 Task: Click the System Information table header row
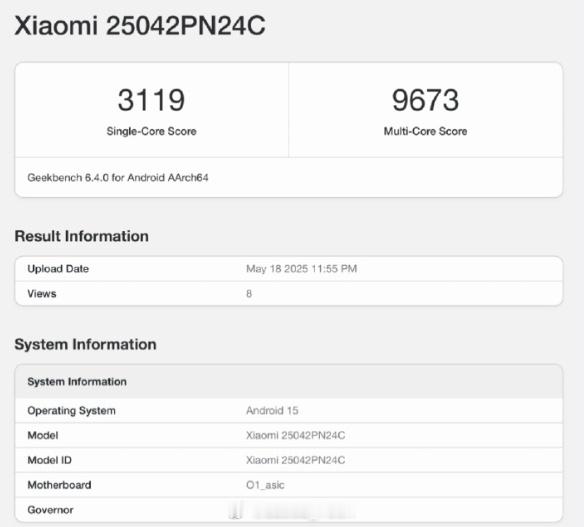click(289, 382)
